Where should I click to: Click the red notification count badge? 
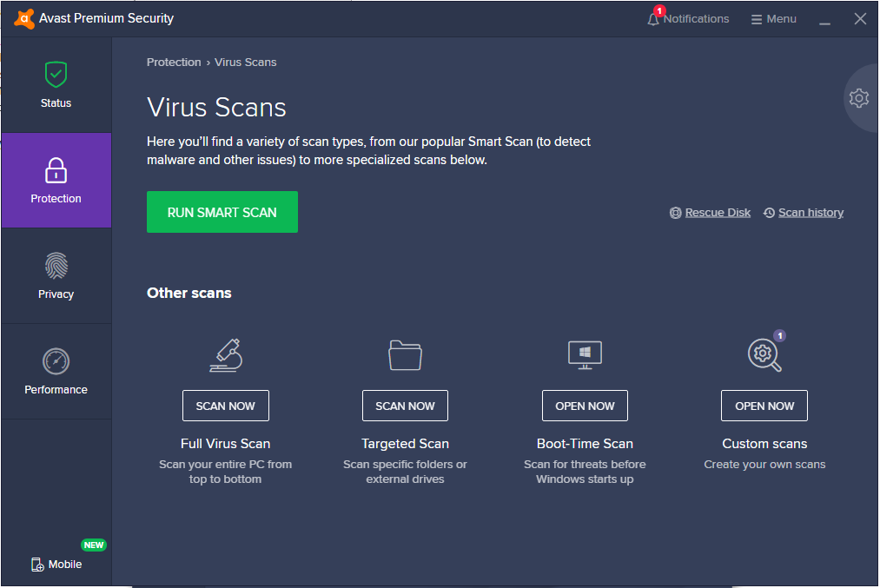659,10
